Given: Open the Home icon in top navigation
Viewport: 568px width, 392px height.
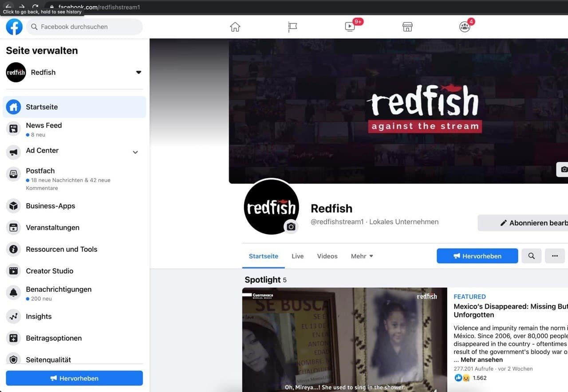Looking at the screenshot, I should tap(235, 27).
